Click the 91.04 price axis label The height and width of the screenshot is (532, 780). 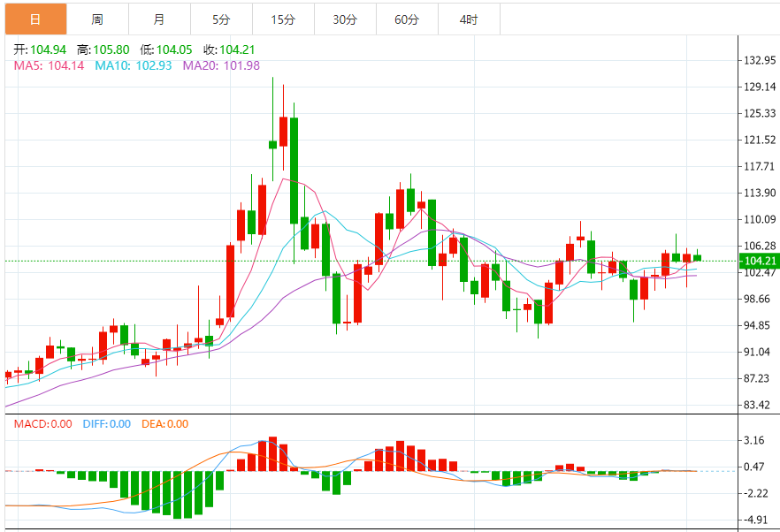(x=757, y=352)
